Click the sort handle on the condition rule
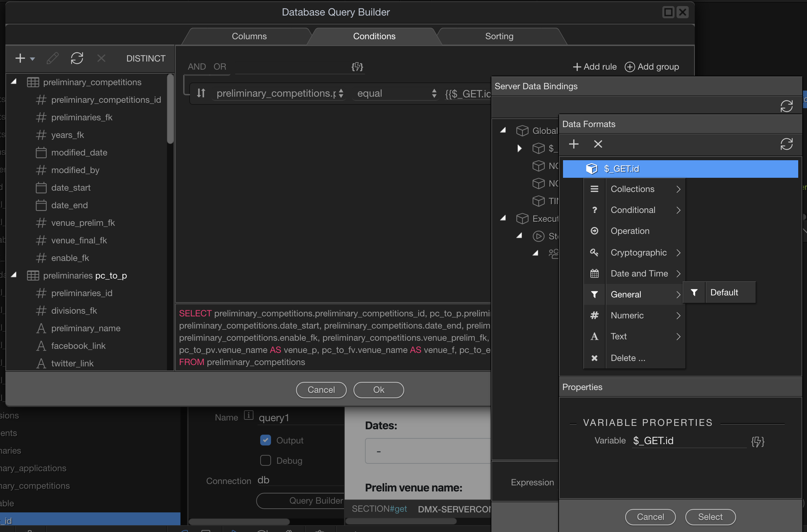 click(201, 93)
